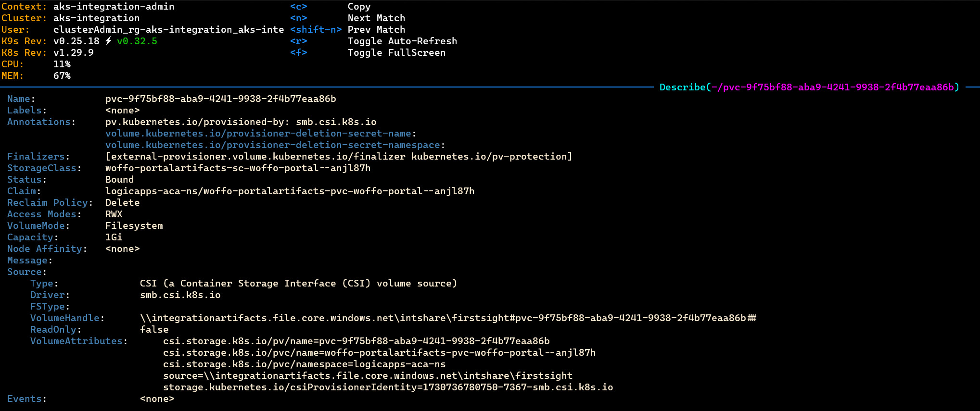Click the Reclaim Policy value Delete

tap(122, 203)
